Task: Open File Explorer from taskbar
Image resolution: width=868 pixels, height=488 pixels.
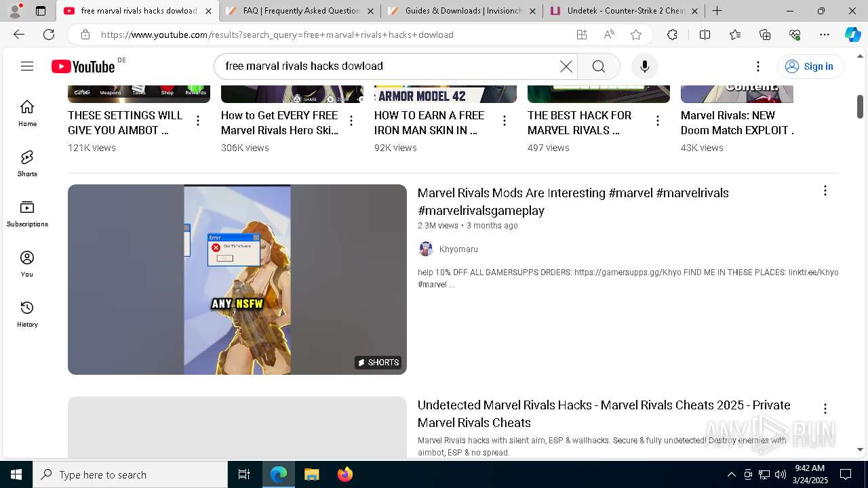Action: point(311,474)
